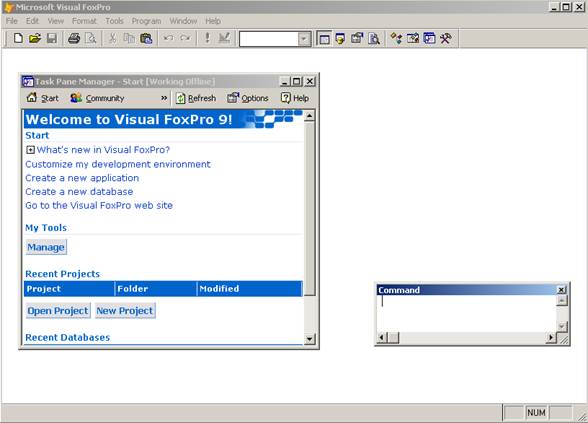Open the Task Pane toolbar icon
Screen dimensions: 588x423
429,38
